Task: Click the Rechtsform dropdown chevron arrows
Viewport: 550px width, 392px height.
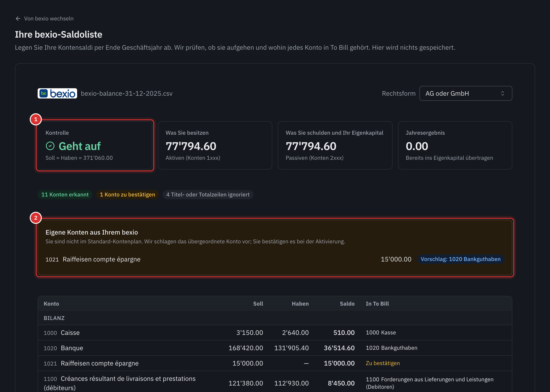Action: click(x=502, y=93)
